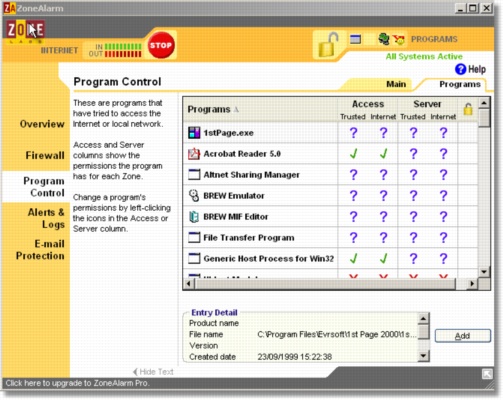Screen dimensions: 503x400
Task: Toggle 1stPage.exe Access Trusted permission
Action: [353, 133]
